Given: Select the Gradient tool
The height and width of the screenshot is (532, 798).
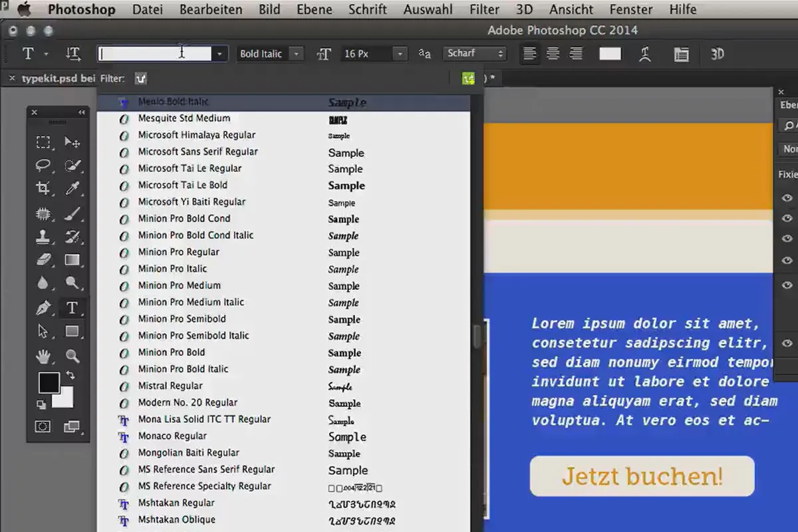Looking at the screenshot, I should click(x=72, y=260).
